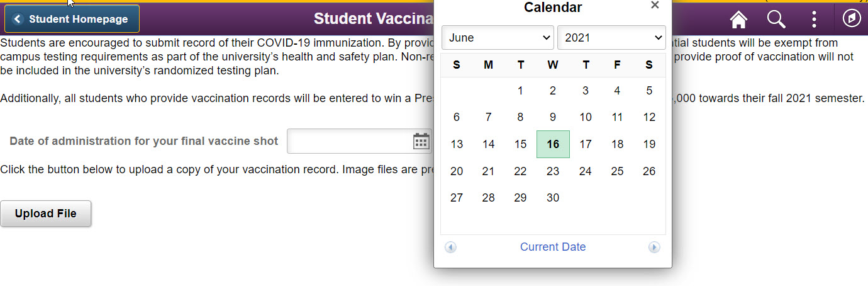Select June 22 on the calendar
The image size is (868, 286).
[x=520, y=171]
